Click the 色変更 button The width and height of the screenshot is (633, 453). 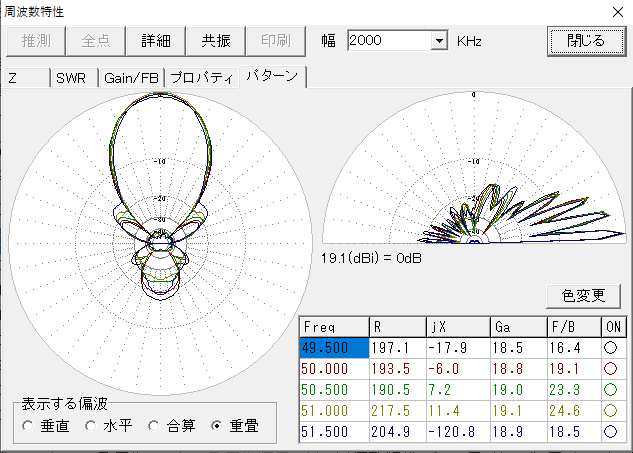coord(585,295)
